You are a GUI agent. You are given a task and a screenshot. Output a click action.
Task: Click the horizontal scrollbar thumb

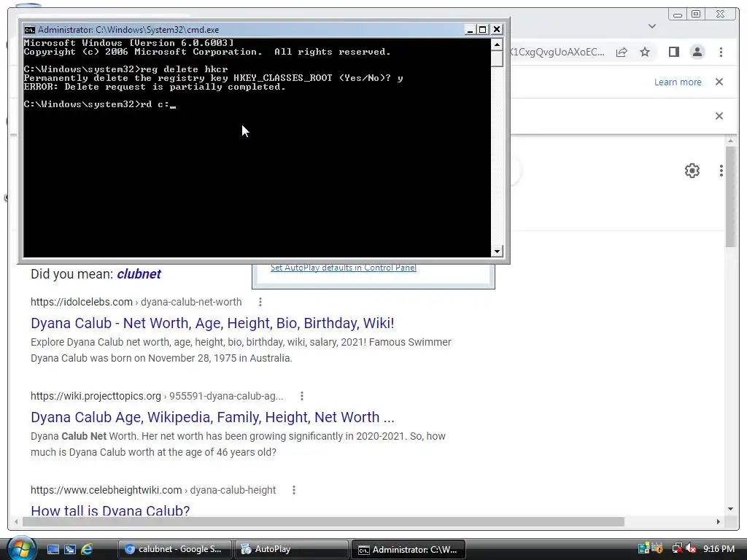[x=323, y=522]
